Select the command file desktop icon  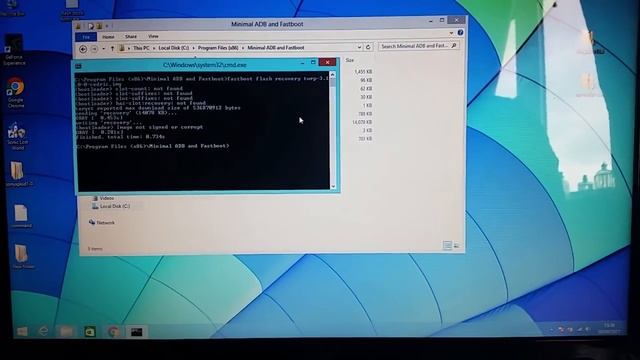click(21, 216)
